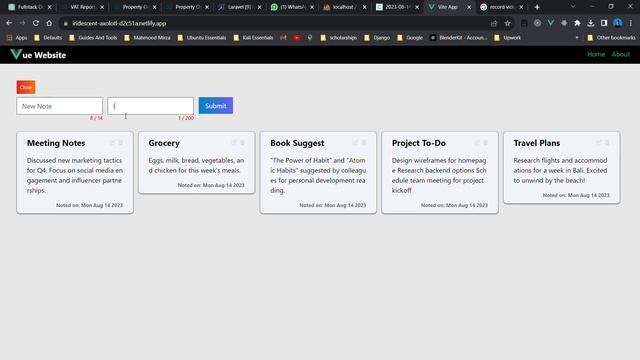Open the Defaults bookmark folder
640x360 pixels.
pos(48,38)
